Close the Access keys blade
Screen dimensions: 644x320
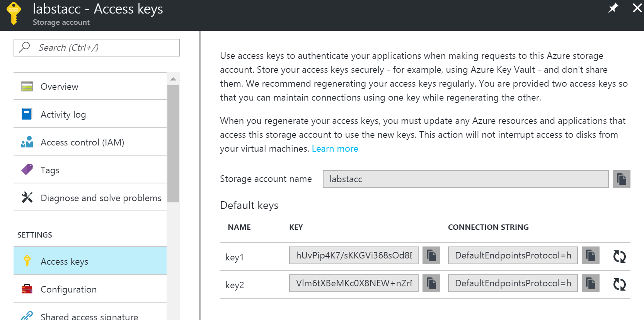coord(637,8)
